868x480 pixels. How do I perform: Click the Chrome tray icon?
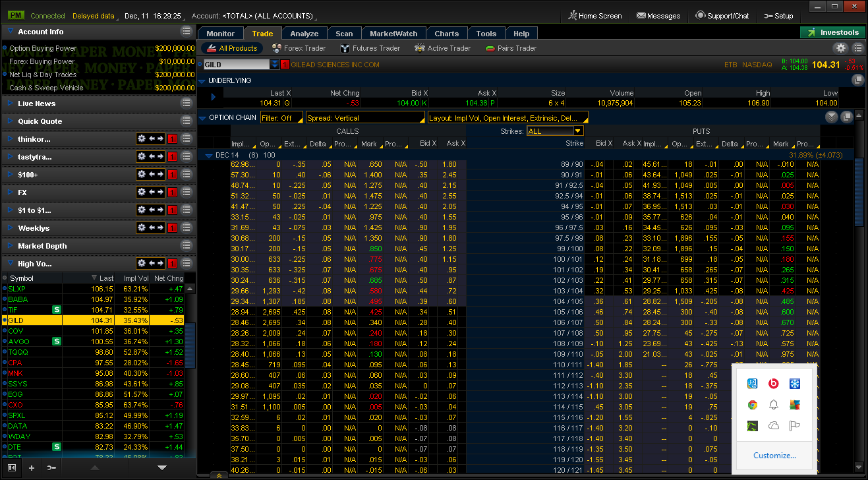point(753,405)
